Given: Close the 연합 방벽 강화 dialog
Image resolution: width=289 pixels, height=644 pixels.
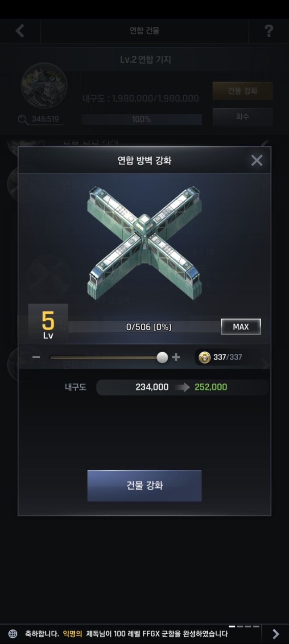Looking at the screenshot, I should 257,160.
